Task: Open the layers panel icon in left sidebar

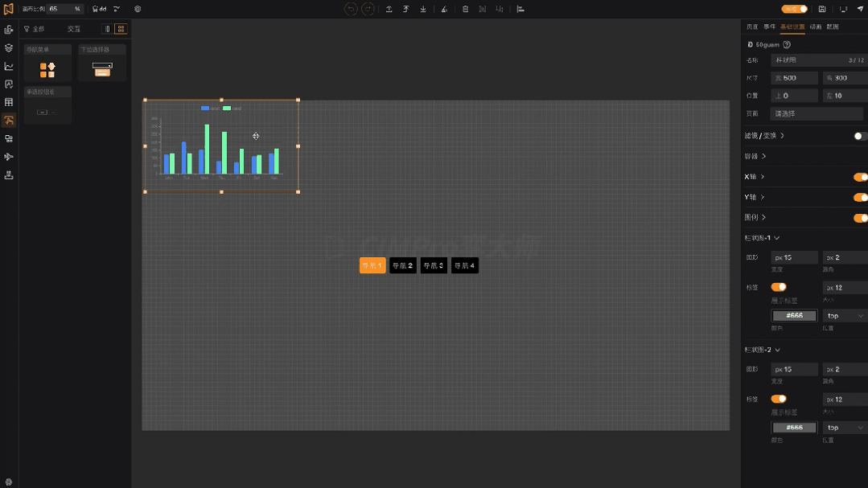Action: click(x=9, y=48)
